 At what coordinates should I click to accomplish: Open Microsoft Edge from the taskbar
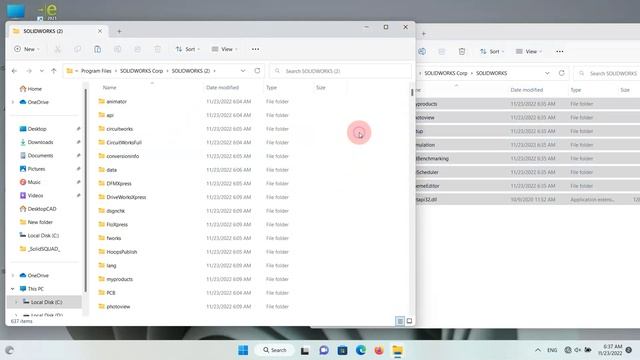click(361, 350)
